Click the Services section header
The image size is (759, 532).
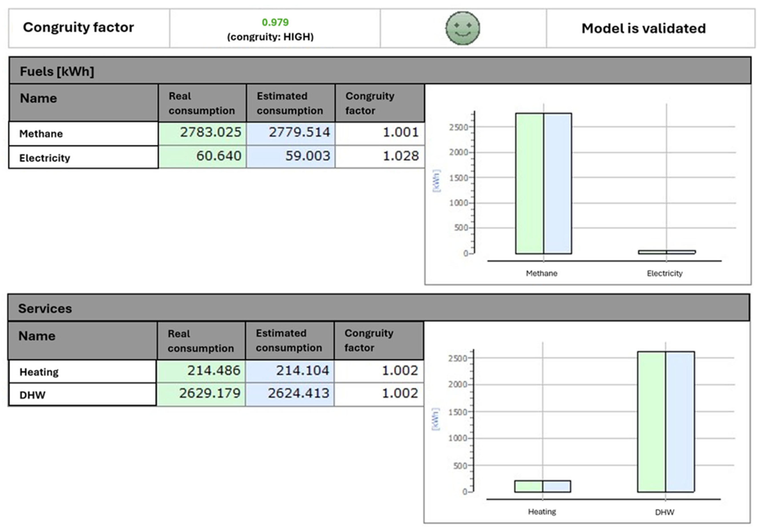click(45, 308)
